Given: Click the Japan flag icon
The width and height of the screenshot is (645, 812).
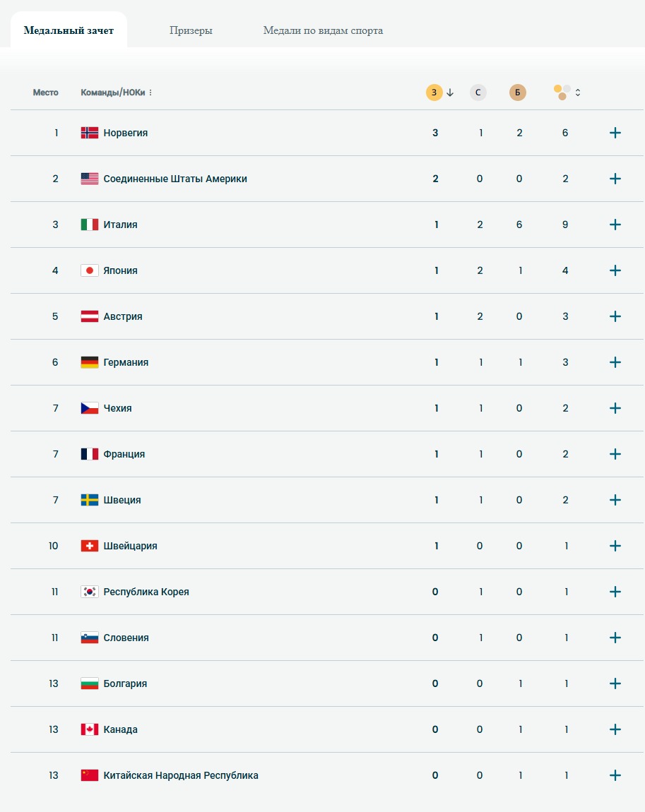Looking at the screenshot, I should point(90,270).
